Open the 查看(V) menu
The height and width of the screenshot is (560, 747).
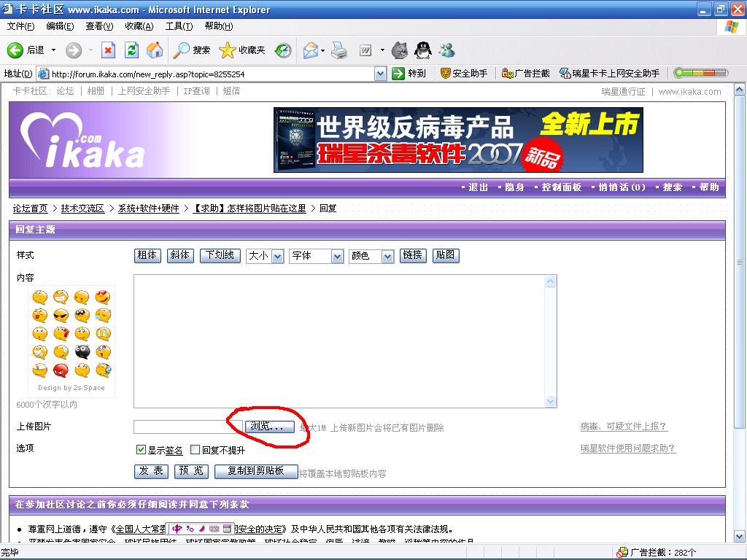tap(99, 26)
